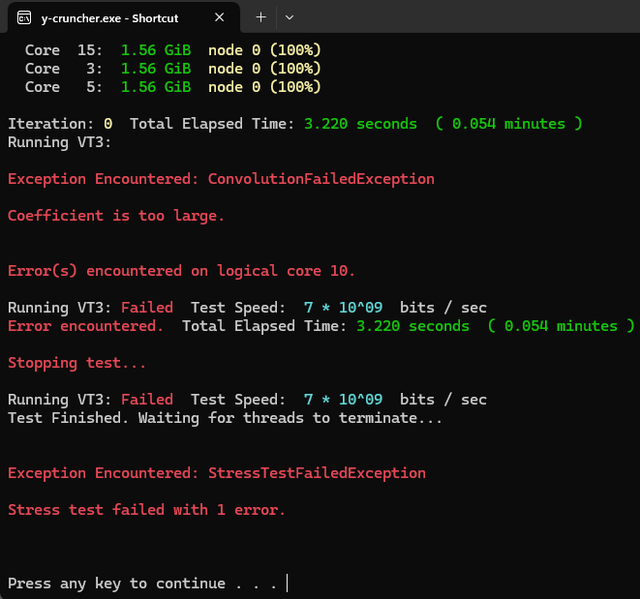Click the 'Press any key to continue' prompt

point(116,583)
